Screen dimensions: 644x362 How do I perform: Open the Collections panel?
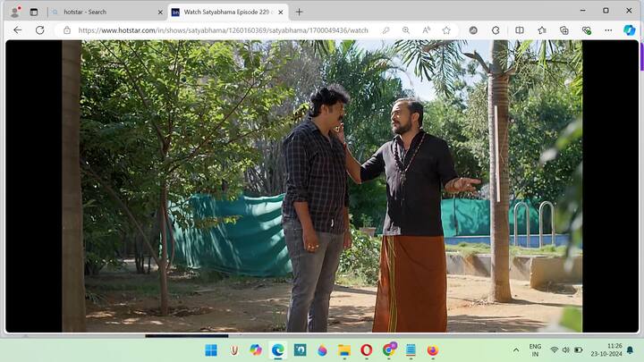pos(564,29)
